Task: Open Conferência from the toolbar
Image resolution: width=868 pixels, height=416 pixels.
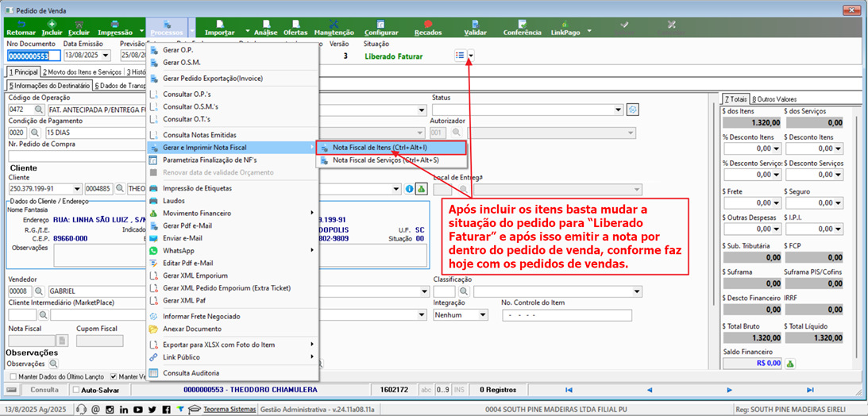Action: 522,29
